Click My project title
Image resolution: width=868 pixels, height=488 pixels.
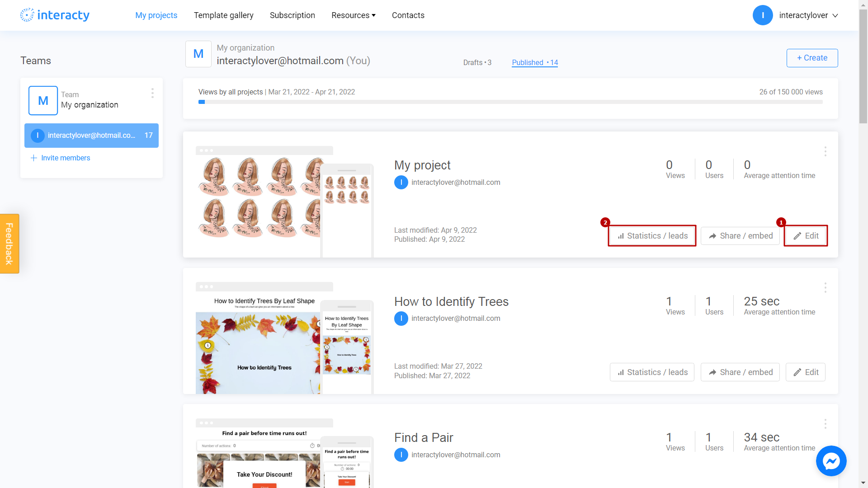tap(422, 165)
